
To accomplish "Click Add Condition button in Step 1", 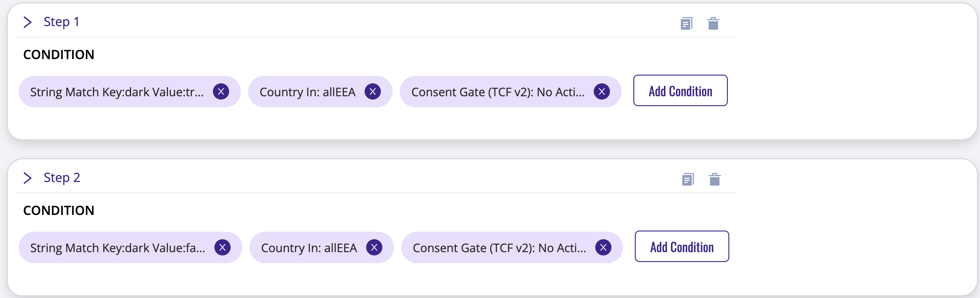I will [x=680, y=91].
